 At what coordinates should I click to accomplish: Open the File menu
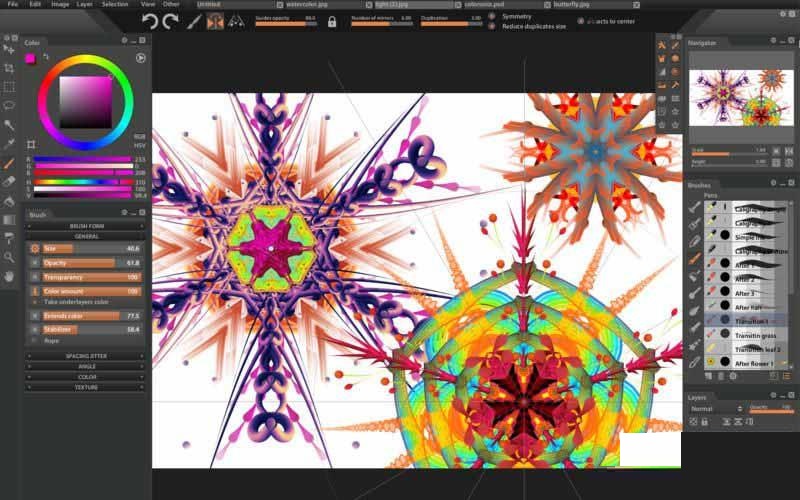click(x=12, y=4)
